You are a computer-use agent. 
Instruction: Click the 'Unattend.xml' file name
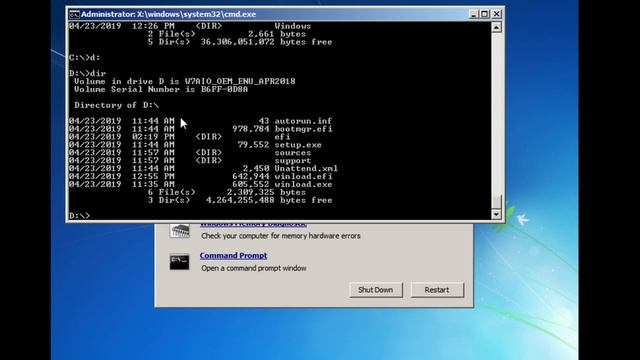(306, 169)
